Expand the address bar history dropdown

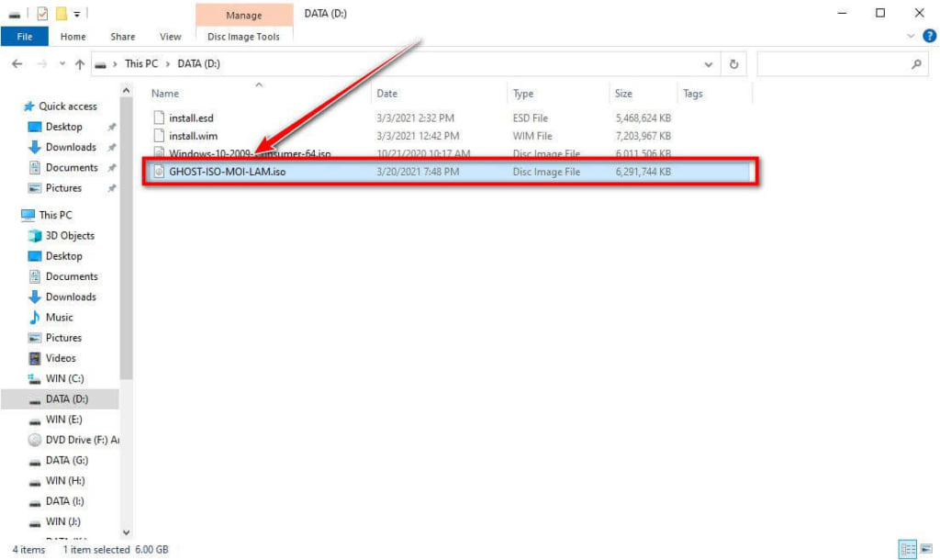(708, 64)
